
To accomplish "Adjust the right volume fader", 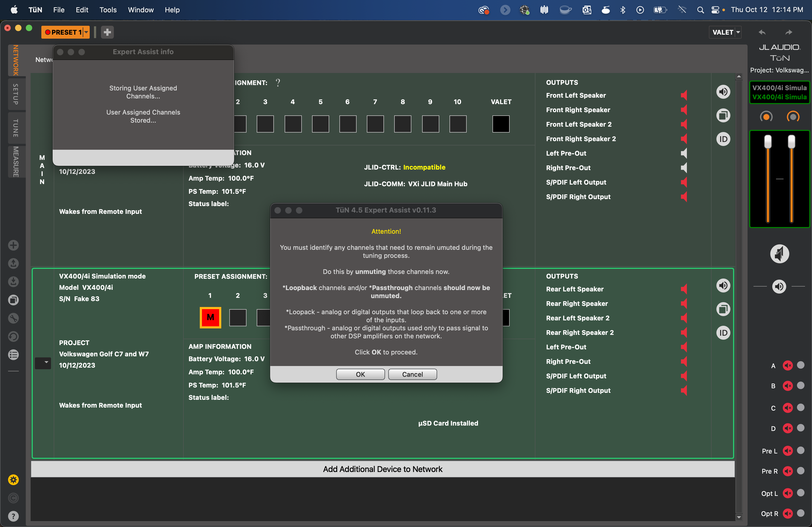I will [x=792, y=141].
